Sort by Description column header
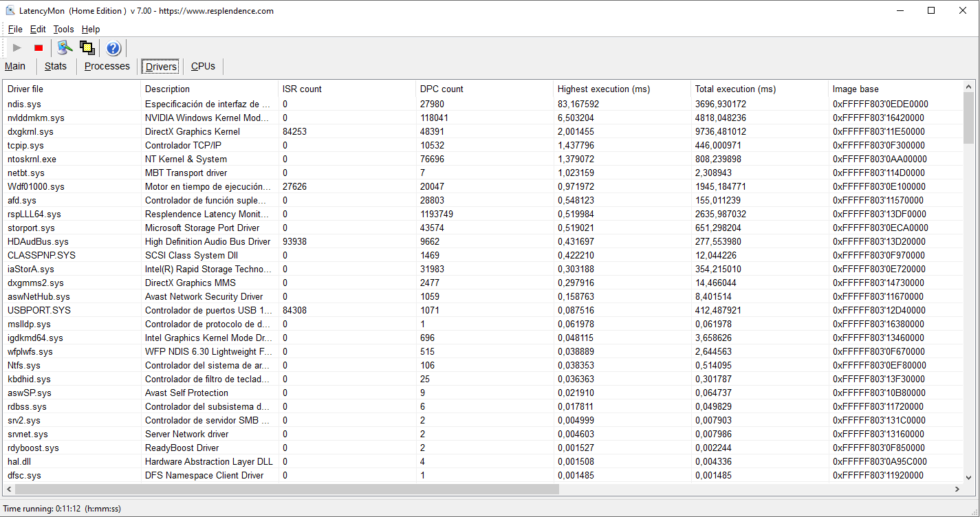This screenshot has width=980, height=517. click(x=210, y=89)
